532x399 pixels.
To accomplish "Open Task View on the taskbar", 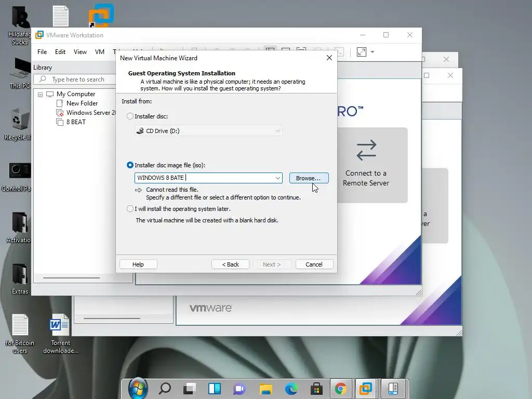I will point(190,389).
